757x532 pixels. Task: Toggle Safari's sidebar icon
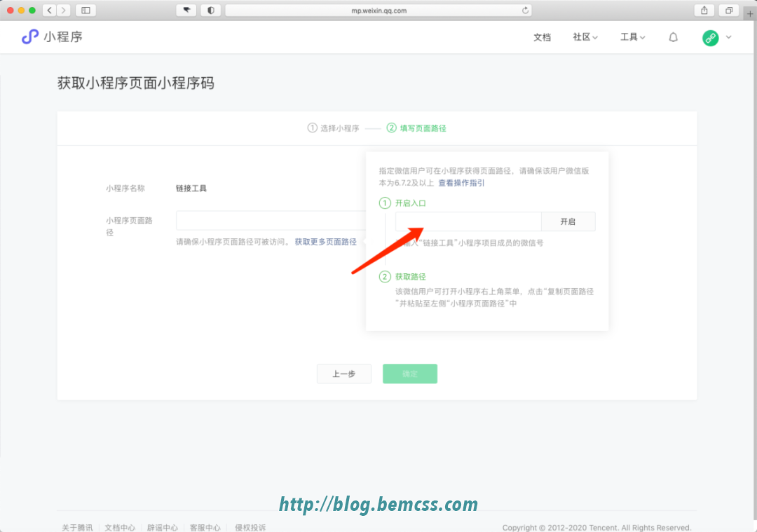pos(86,11)
